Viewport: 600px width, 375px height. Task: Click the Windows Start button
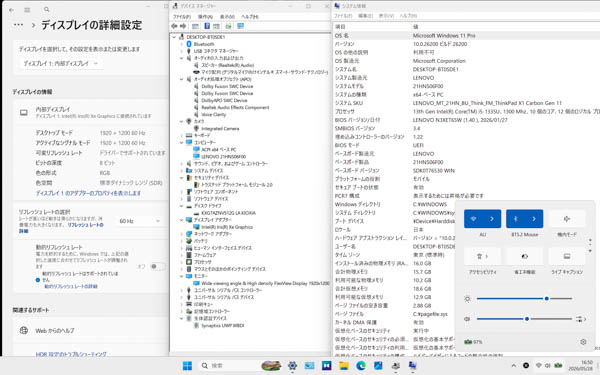[187, 366]
